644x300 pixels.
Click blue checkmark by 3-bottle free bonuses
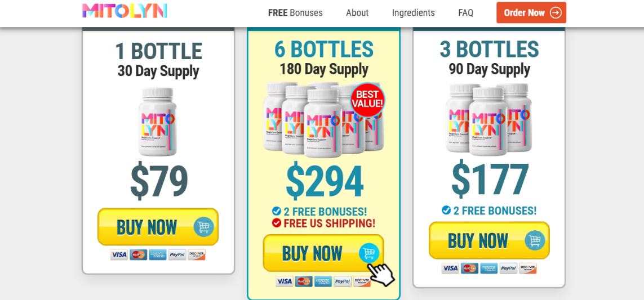[446, 210]
